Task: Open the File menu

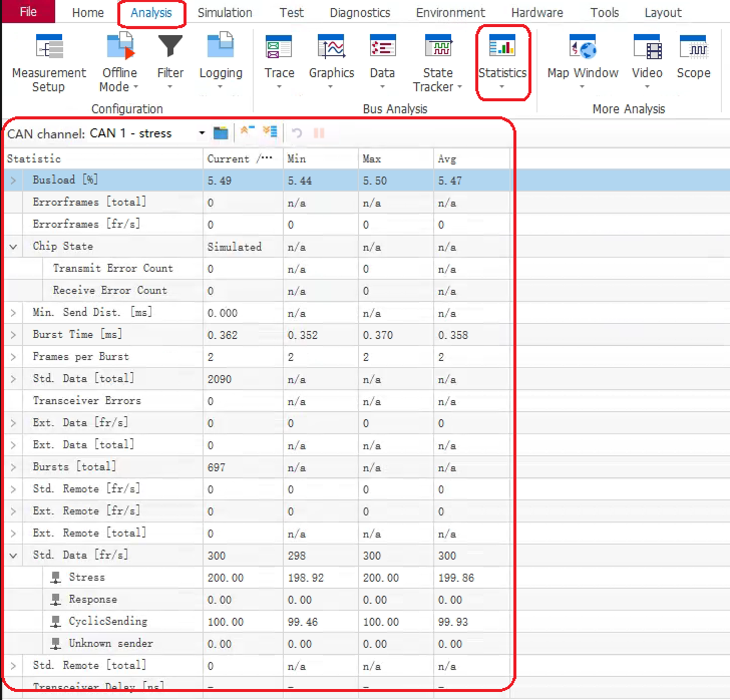Action: (28, 12)
